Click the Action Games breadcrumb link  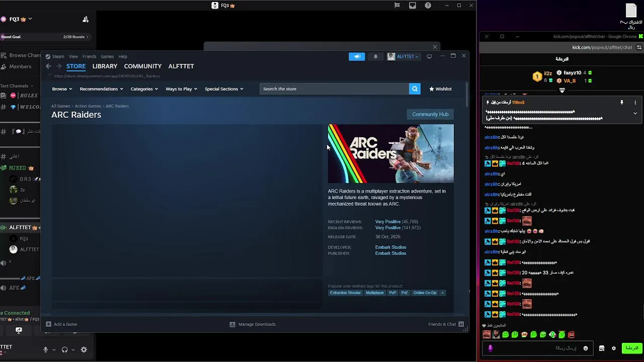(x=88, y=106)
